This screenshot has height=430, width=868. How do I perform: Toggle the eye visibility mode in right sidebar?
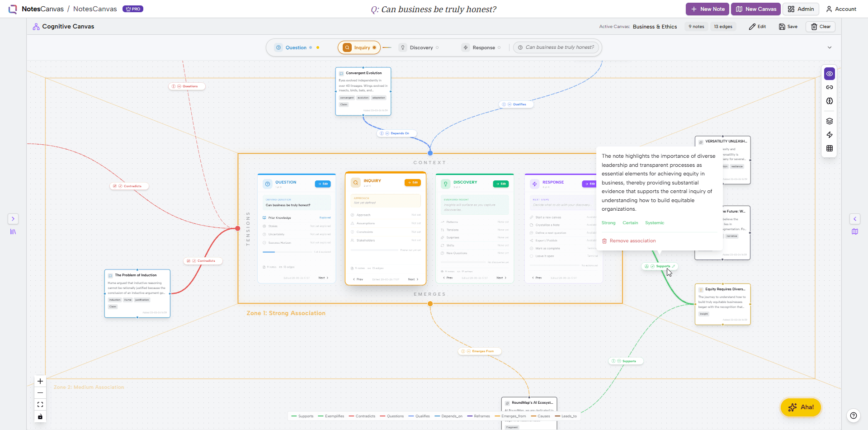(x=830, y=74)
